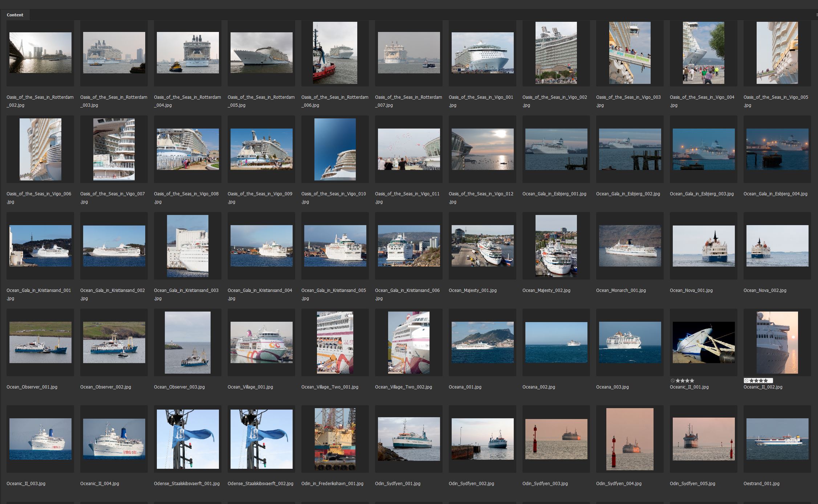The image size is (818, 504).
Task: Click filename label Ocean_Monarch_001.jpg
Action: (x=621, y=290)
